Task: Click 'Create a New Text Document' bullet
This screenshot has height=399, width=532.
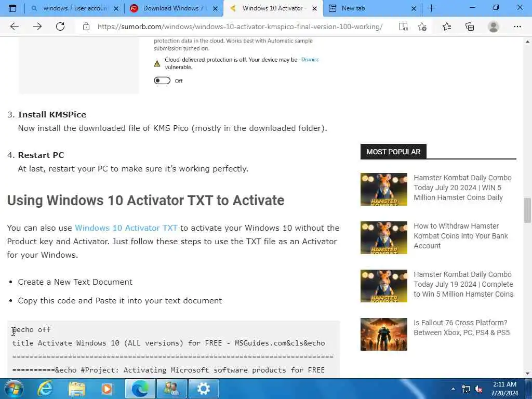Action: (x=75, y=282)
